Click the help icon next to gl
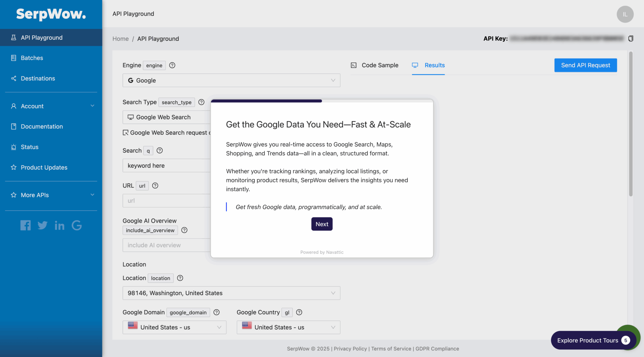Viewport: 644px width, 357px height. click(299, 312)
